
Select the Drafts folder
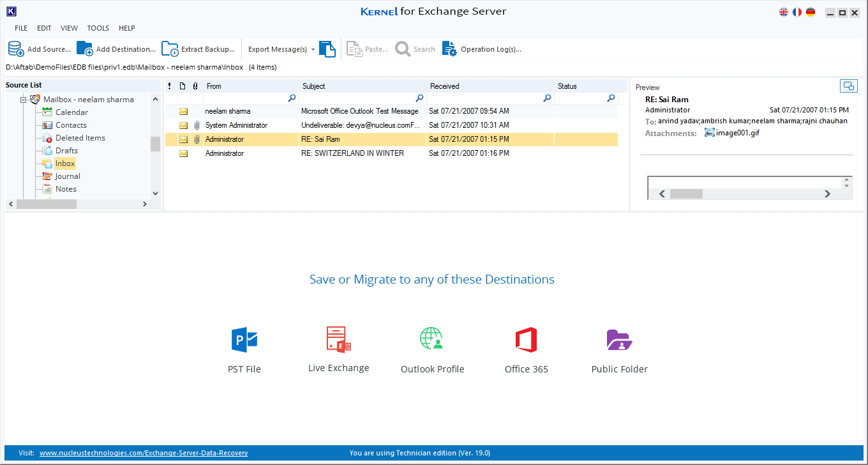(x=66, y=151)
